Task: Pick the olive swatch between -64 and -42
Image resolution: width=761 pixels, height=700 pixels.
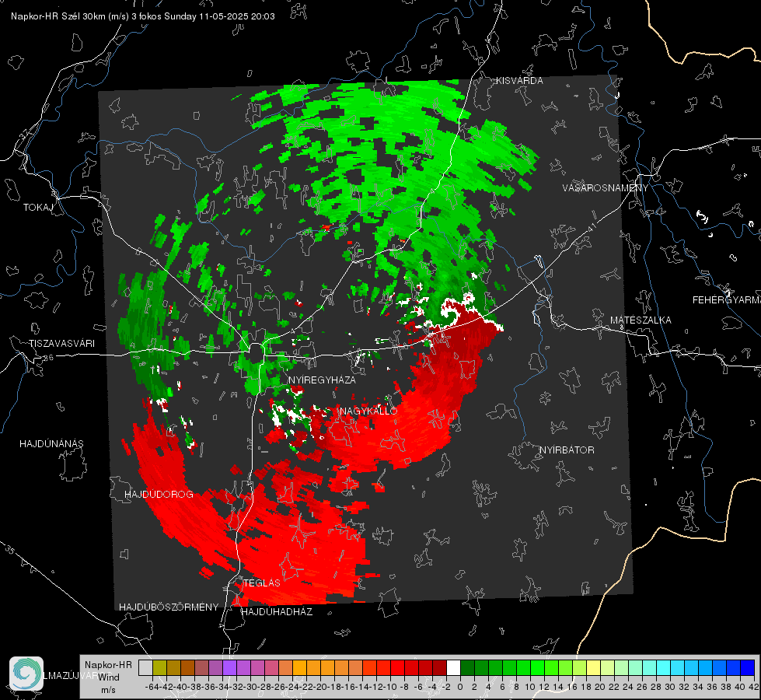Action: click(x=159, y=667)
